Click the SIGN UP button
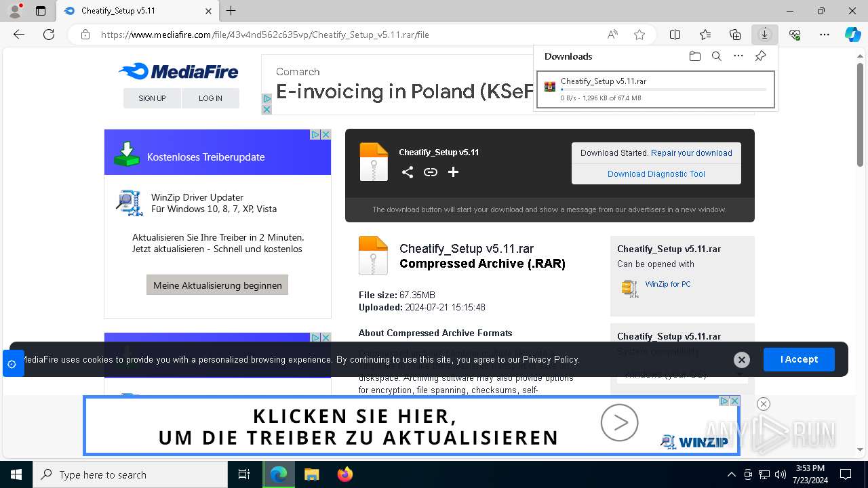The width and height of the screenshot is (868, 488). 152,98
